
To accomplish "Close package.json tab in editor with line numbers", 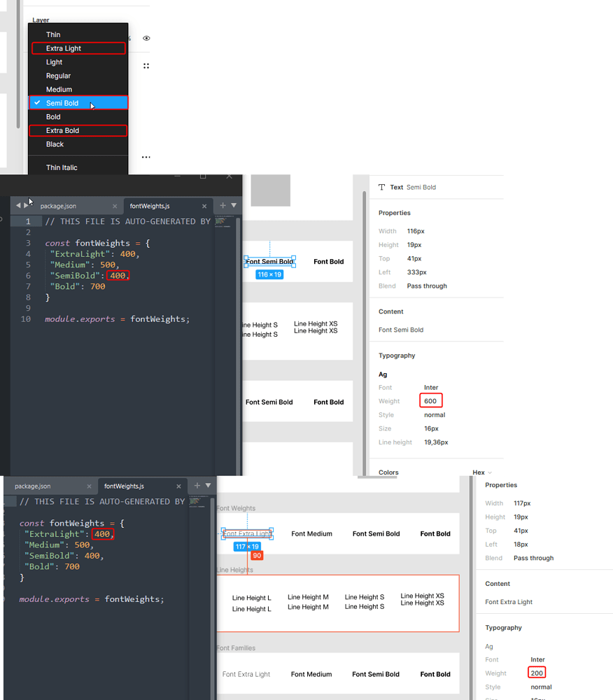I will pyautogui.click(x=115, y=206).
